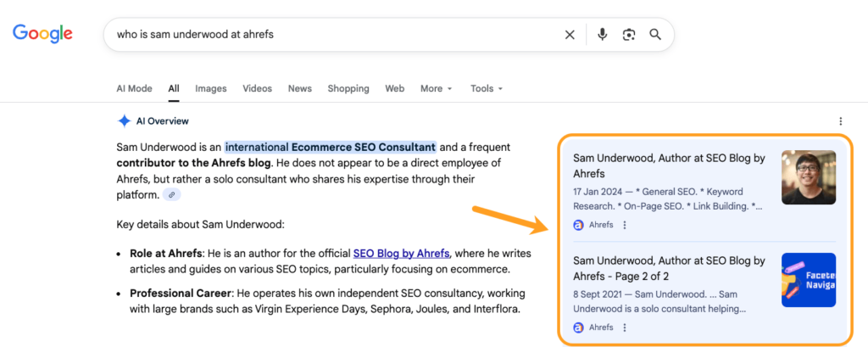Click 'AI Overview' heading label
868x347 pixels.
(x=163, y=120)
